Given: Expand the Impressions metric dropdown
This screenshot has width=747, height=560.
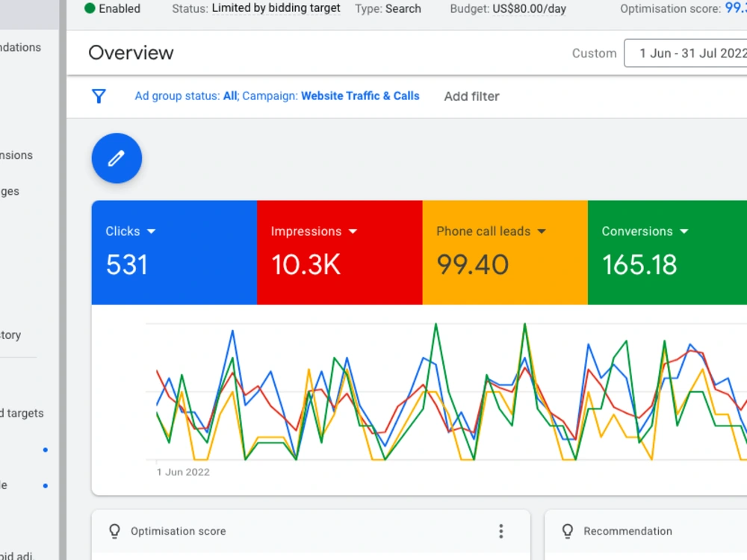Looking at the screenshot, I should coord(353,231).
